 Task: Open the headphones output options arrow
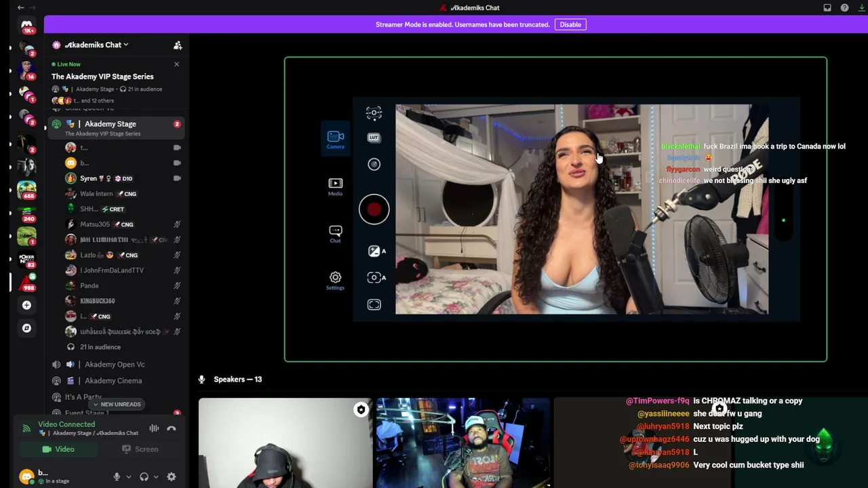(x=156, y=477)
